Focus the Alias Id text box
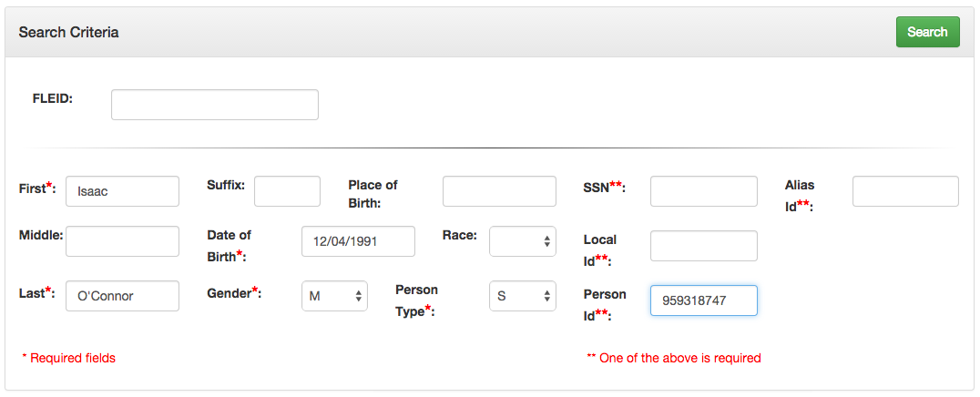This screenshot has width=980, height=397. point(905,191)
